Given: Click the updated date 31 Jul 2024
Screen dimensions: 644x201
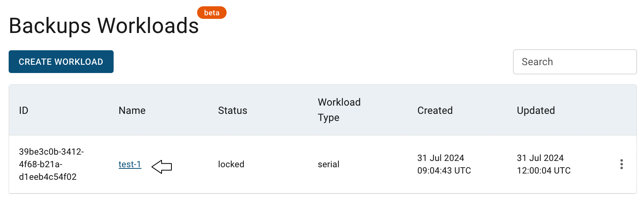Looking at the screenshot, I should click(540, 158).
